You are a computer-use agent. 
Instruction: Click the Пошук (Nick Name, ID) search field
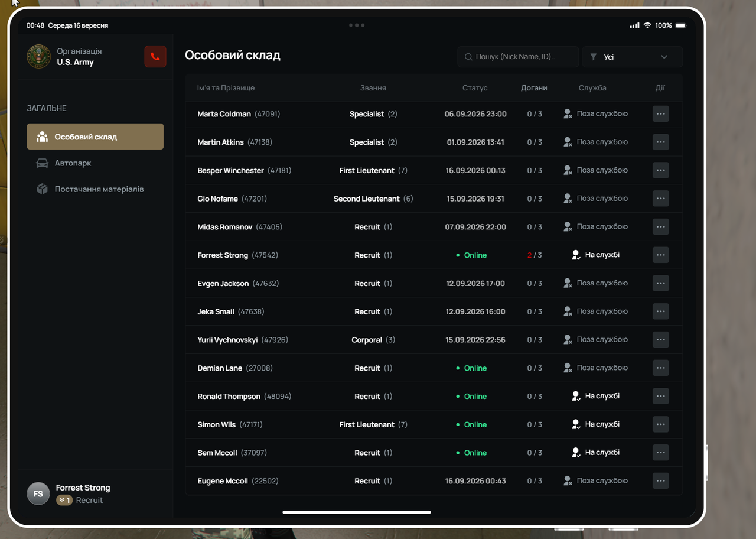point(518,57)
